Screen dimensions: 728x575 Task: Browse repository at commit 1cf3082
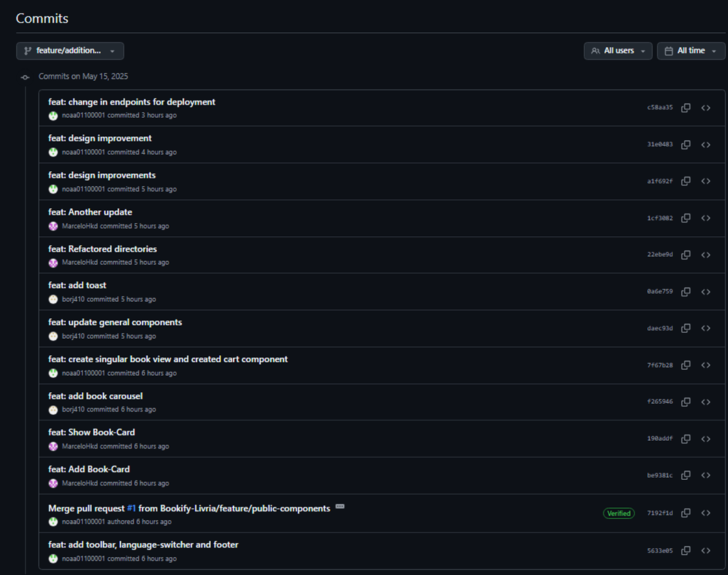(705, 218)
